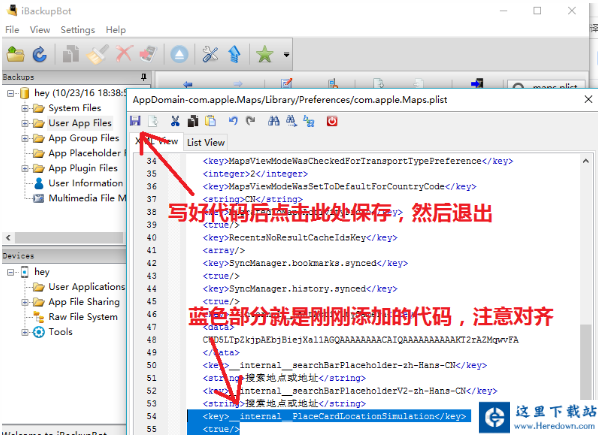Viewport: 598px width, 435px height.
Task: Select User Applications under hey device
Action: (87, 287)
